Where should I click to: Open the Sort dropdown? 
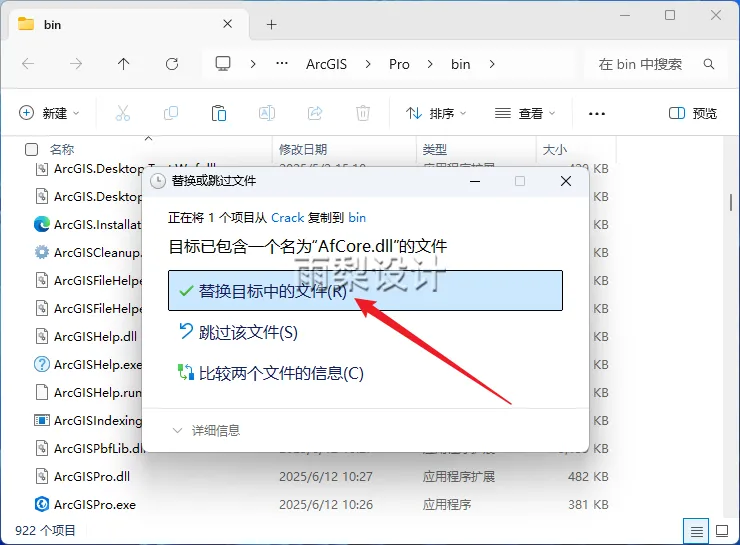pos(436,113)
